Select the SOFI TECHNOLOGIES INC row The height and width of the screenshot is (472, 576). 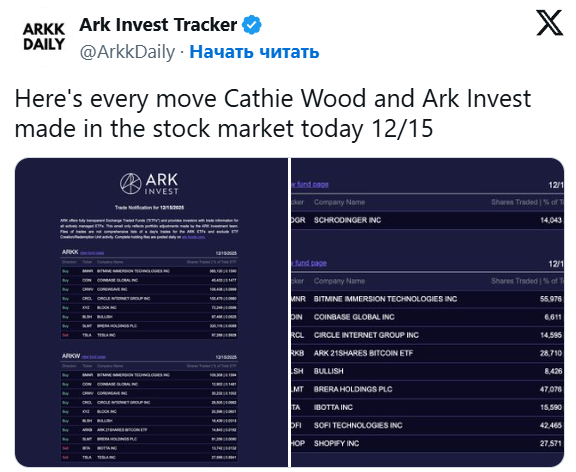point(427,425)
